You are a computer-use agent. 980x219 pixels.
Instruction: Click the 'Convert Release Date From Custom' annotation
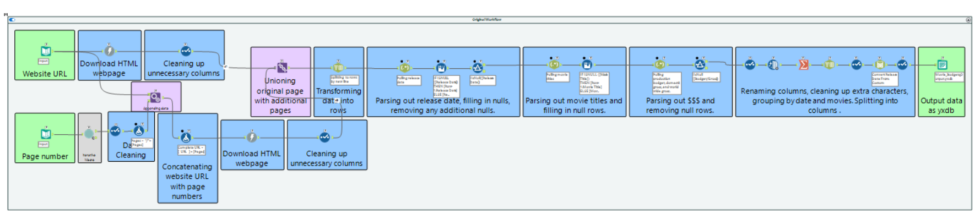885,79
